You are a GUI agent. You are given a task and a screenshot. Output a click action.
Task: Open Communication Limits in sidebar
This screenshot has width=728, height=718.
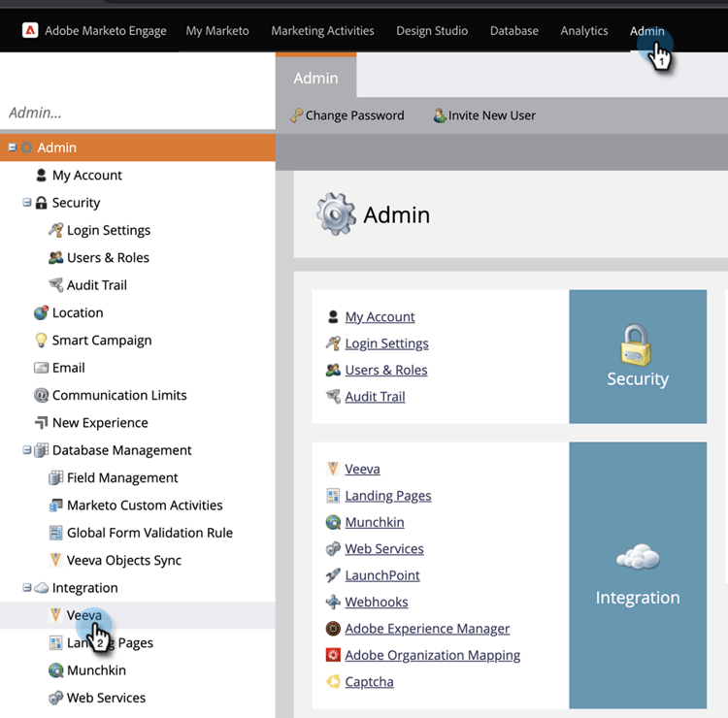click(x=119, y=395)
